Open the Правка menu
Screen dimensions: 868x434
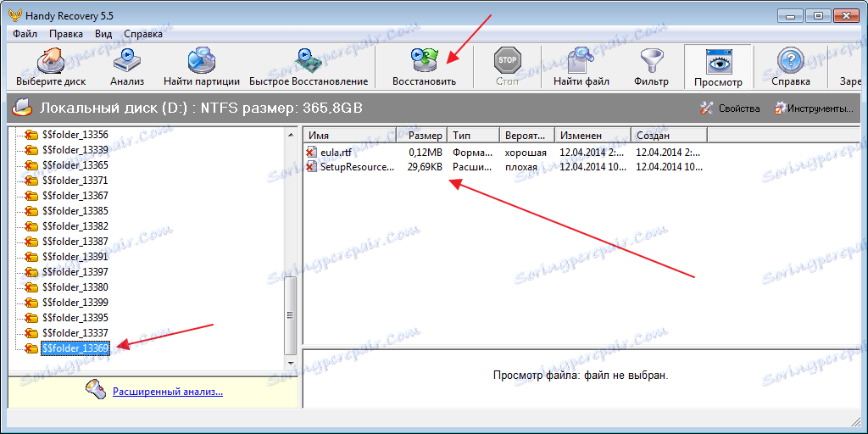66,34
